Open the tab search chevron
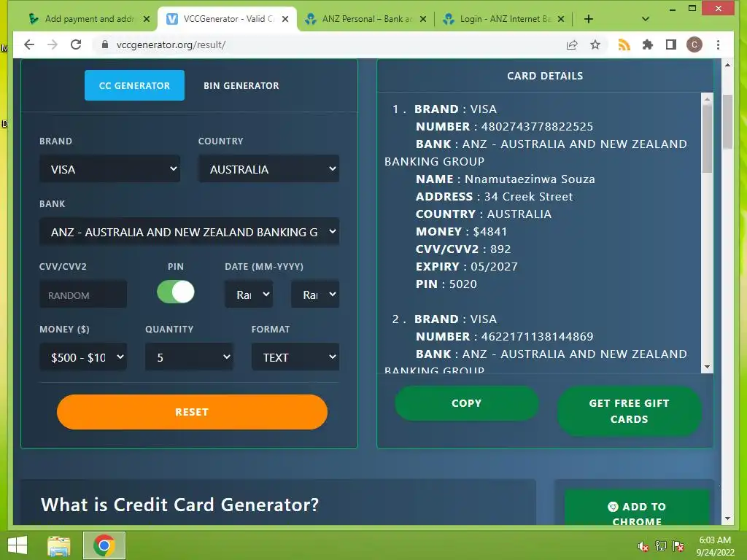747x560 pixels. click(645, 19)
